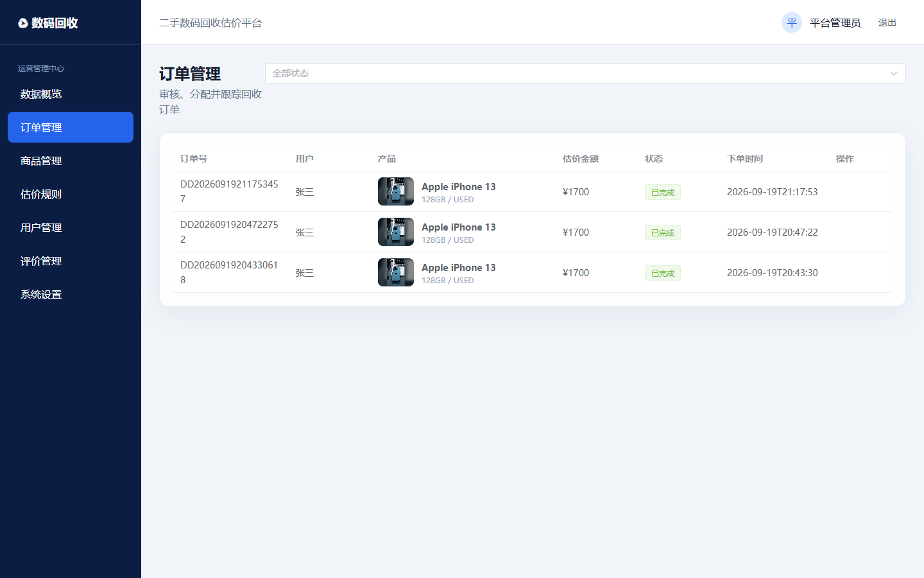The width and height of the screenshot is (924, 578).
Task: Click the 平 user avatar circle
Action: tap(792, 22)
